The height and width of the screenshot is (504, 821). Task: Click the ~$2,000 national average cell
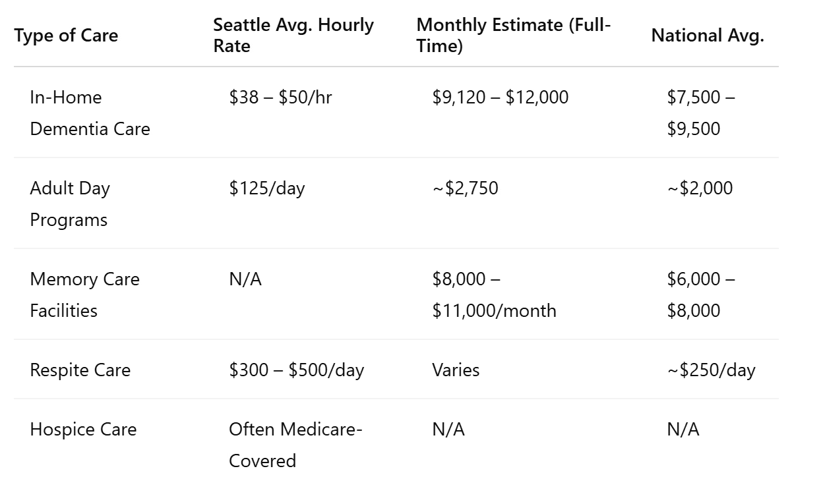pyautogui.click(x=700, y=188)
